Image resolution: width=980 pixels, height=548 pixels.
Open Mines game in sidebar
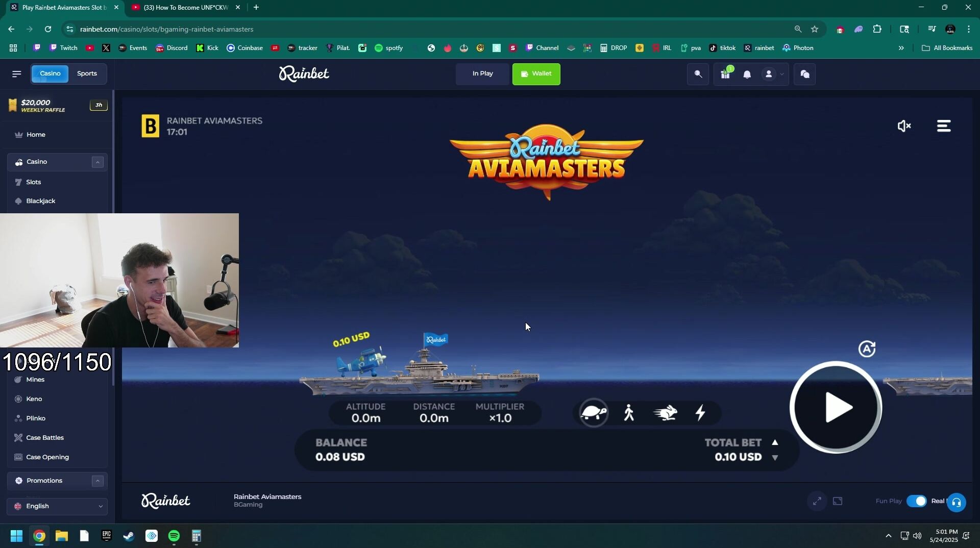pyautogui.click(x=35, y=380)
